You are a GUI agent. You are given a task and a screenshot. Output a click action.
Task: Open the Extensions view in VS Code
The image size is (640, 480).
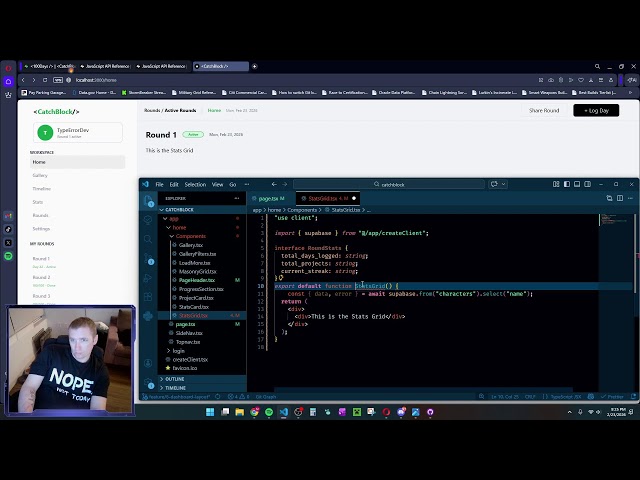point(148,297)
